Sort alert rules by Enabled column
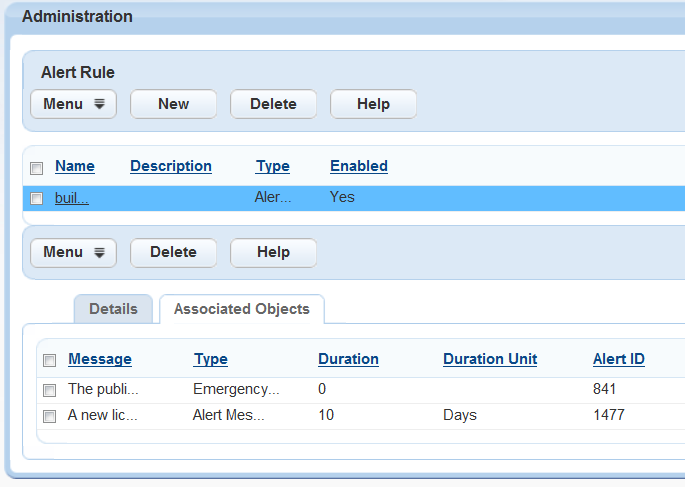Image resolution: width=685 pixels, height=487 pixels. click(x=359, y=166)
